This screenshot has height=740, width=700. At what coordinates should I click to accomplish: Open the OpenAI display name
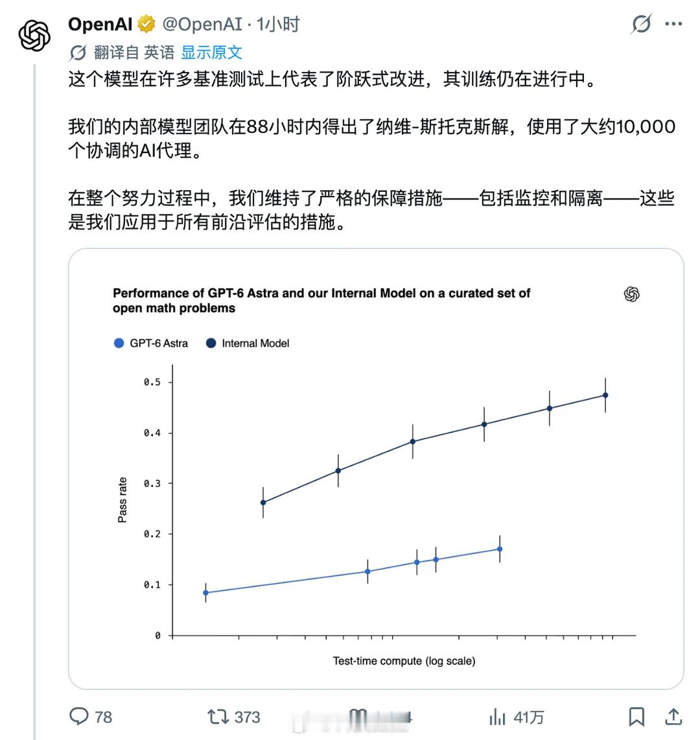pos(100,24)
